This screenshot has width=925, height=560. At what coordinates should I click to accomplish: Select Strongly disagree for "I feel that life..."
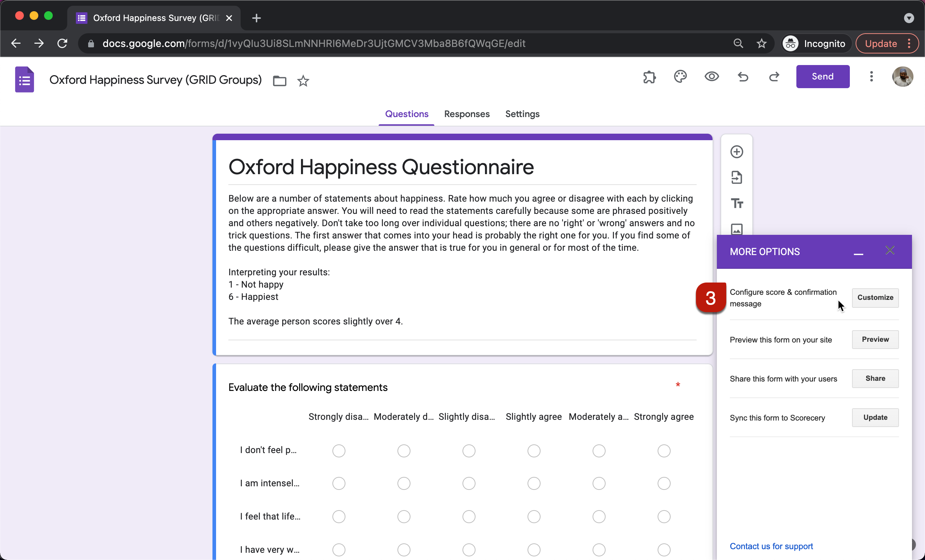(339, 516)
